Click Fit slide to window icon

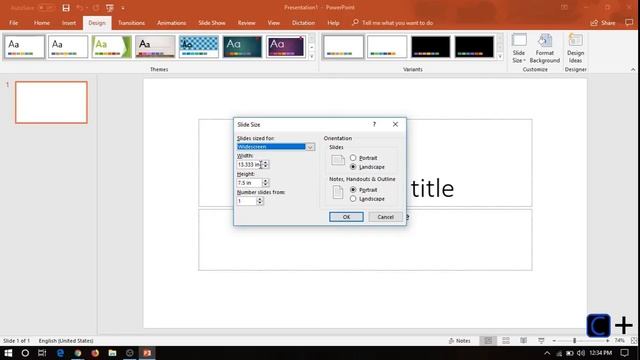tap(634, 340)
